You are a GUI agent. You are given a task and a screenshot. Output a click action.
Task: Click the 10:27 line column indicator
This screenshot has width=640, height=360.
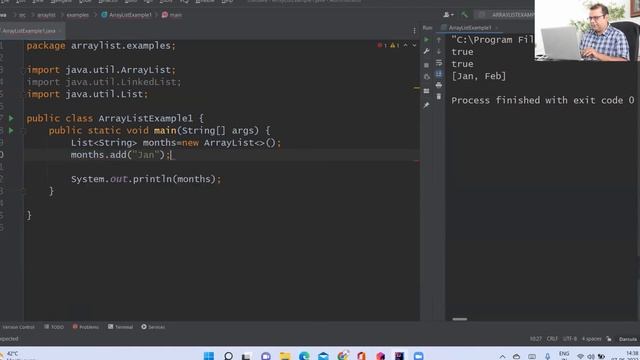coord(536,339)
